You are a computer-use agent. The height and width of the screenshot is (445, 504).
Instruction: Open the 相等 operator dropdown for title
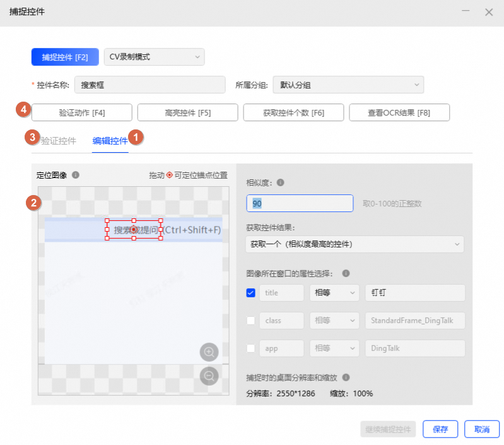[334, 293]
